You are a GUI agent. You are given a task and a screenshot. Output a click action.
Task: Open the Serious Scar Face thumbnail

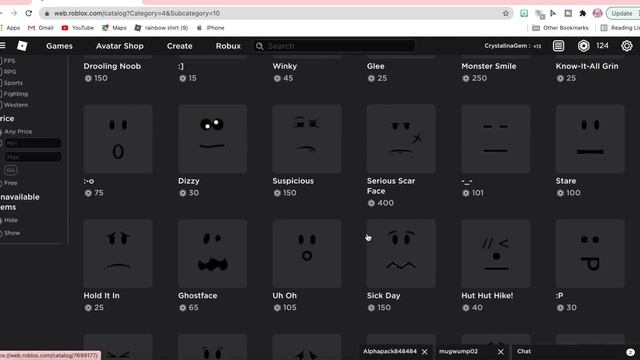pyautogui.click(x=401, y=139)
